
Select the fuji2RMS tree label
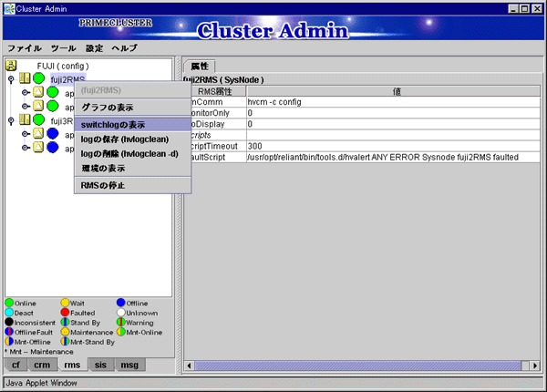click(x=68, y=79)
